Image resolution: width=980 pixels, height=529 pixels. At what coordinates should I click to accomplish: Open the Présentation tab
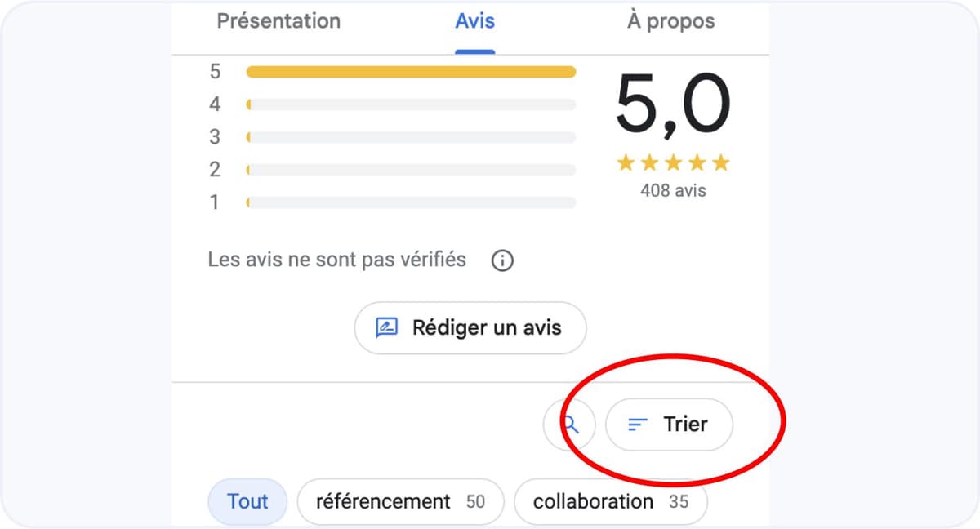tap(278, 21)
